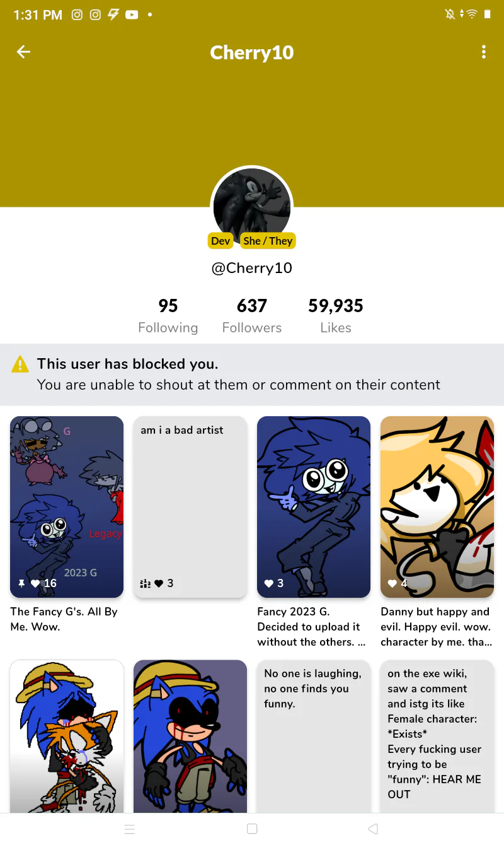Screen dimensions: 504x845
Task: Open the Danny but happy and evil post
Action: (x=437, y=507)
